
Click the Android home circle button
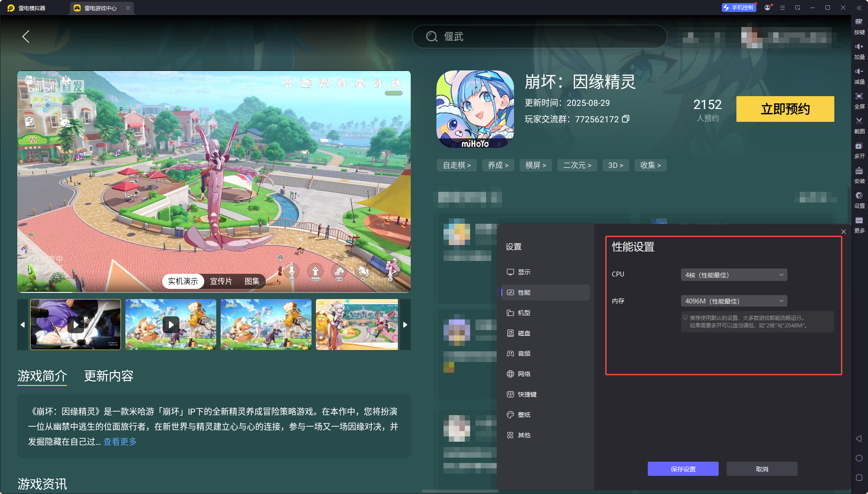pos(859,458)
